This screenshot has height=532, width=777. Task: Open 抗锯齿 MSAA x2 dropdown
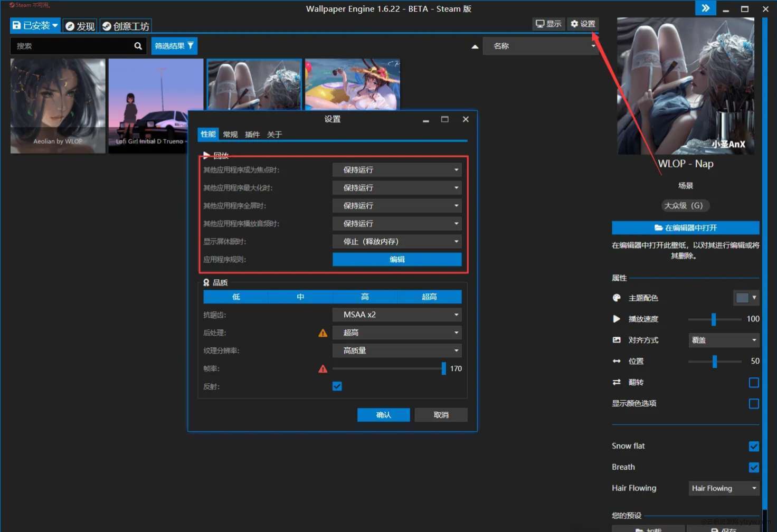[397, 315]
